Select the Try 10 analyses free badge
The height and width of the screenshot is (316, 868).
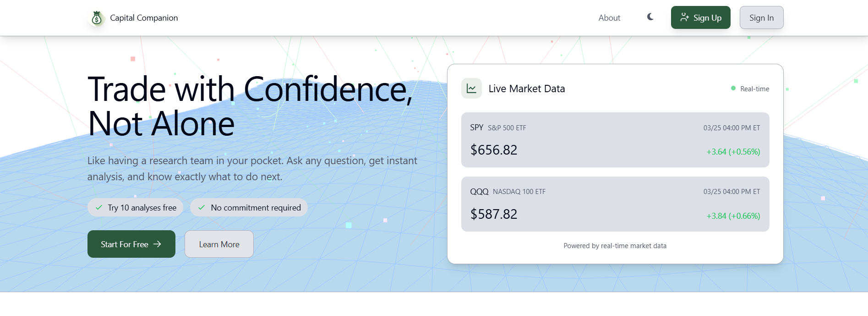point(135,207)
